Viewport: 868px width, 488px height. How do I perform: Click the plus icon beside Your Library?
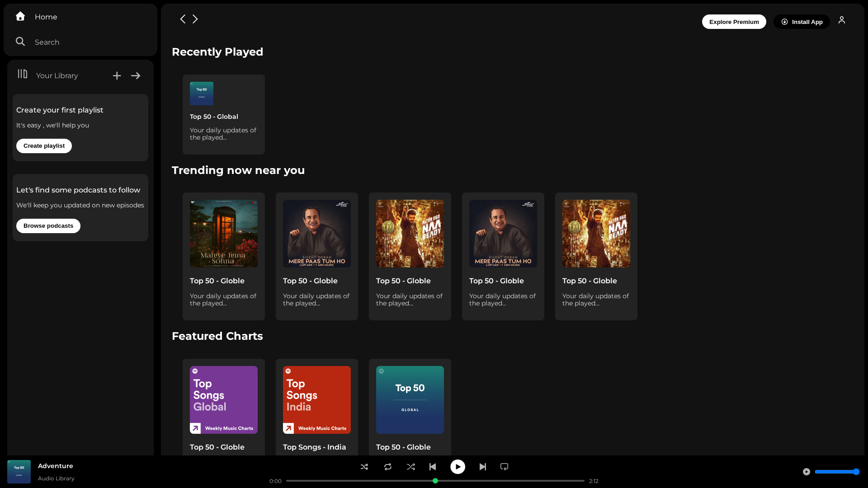pyautogui.click(x=117, y=75)
